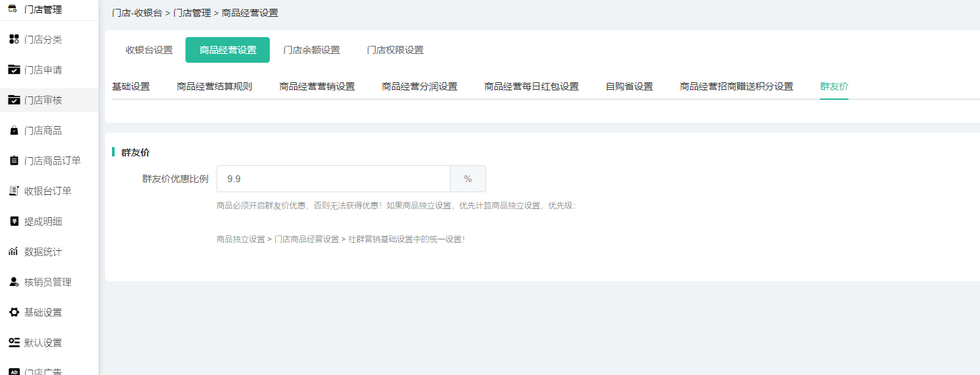Viewport: 980px width, 375px height.
Task: Click the 收银台订单 receipt icon
Action: coord(13,192)
